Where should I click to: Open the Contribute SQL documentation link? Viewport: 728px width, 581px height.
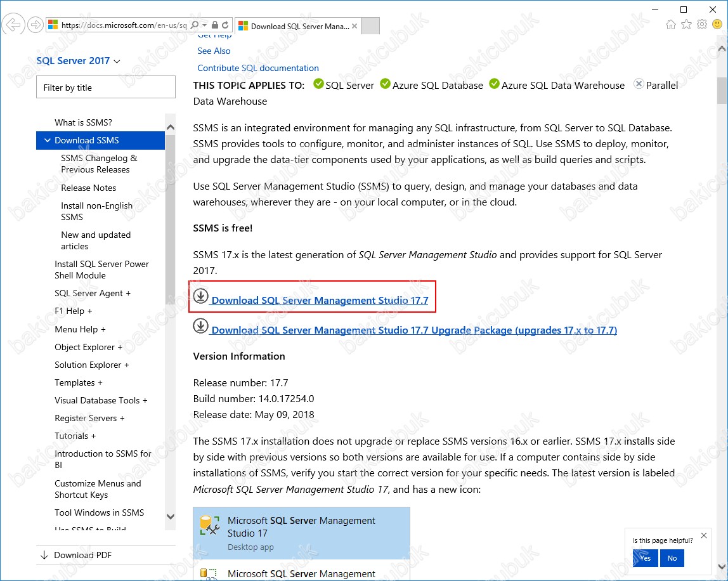[258, 69]
